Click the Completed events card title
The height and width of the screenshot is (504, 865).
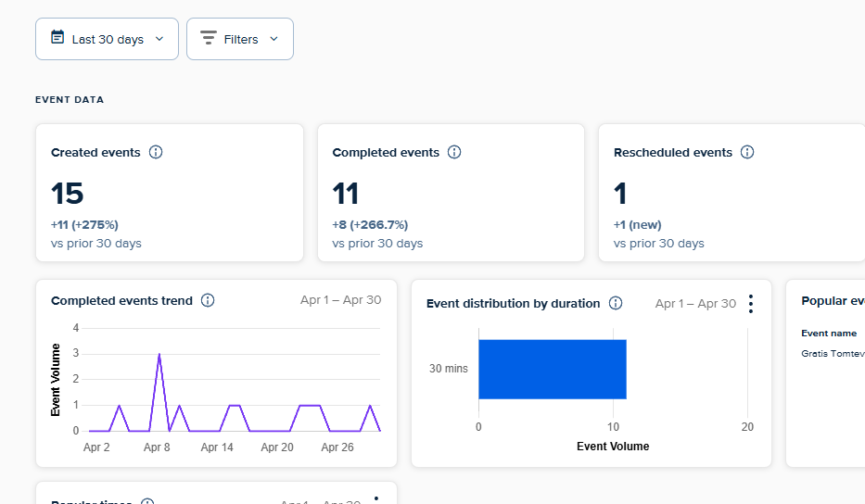tap(386, 152)
